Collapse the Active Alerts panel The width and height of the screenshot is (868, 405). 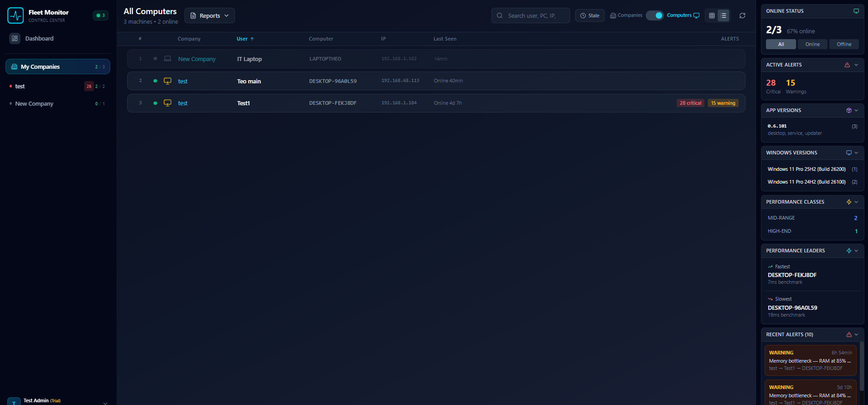click(856, 65)
